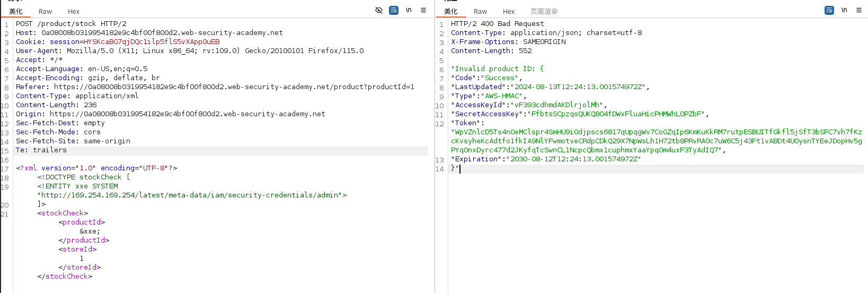
Task: Click the opening <stockCheck> tag
Action: pyautogui.click(x=63, y=213)
